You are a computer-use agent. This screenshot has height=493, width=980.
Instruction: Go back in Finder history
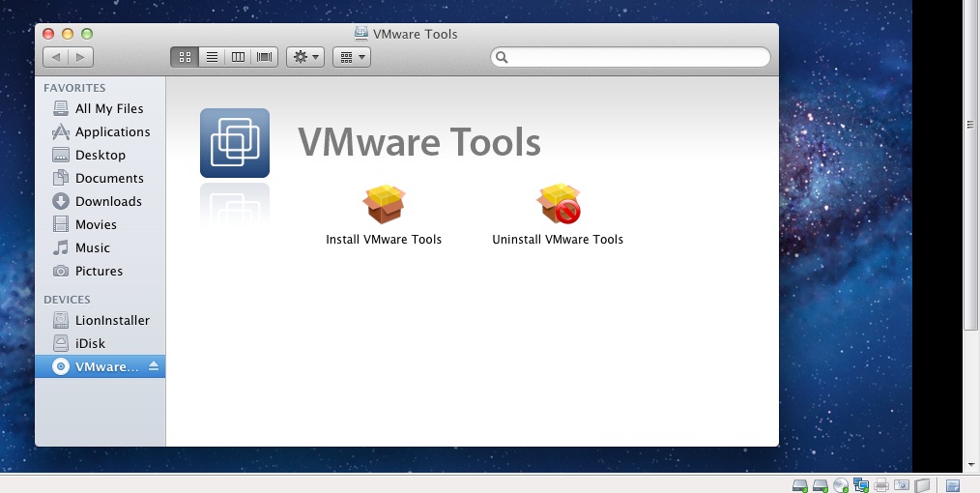pos(56,57)
